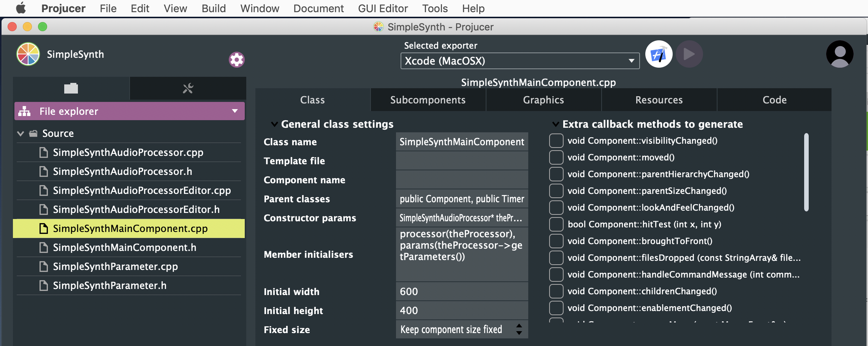Open the Apple menu icon

click(x=21, y=8)
